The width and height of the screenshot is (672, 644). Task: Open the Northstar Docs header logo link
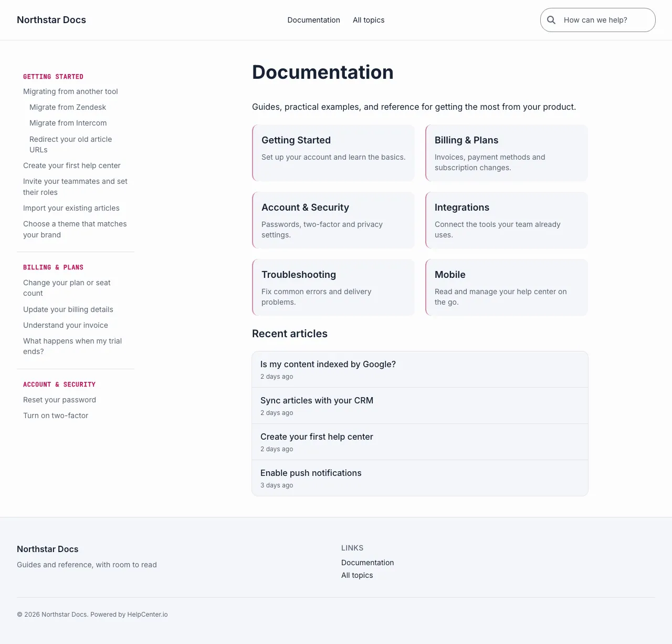pyautogui.click(x=51, y=20)
